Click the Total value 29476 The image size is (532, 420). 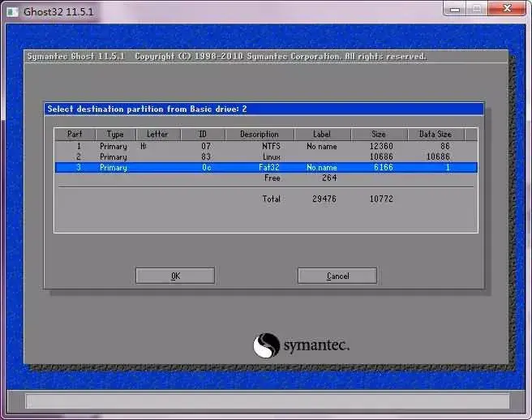point(324,199)
